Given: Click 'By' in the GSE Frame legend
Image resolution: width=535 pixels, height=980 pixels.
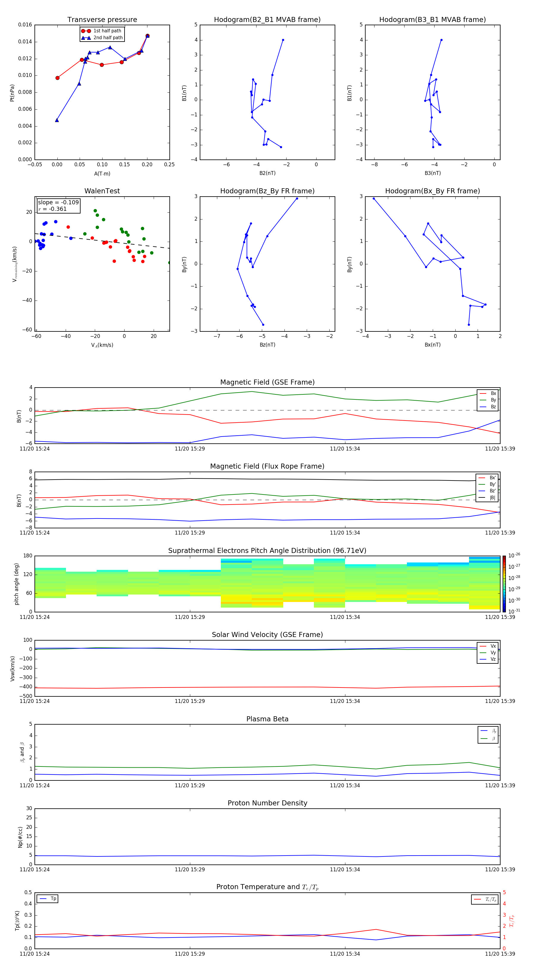Looking at the screenshot, I should pos(488,400).
